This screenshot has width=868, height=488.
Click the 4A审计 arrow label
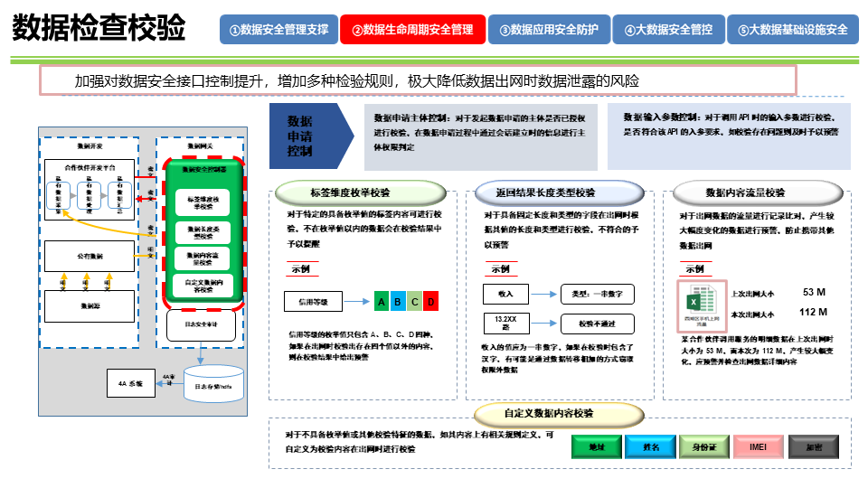[169, 380]
